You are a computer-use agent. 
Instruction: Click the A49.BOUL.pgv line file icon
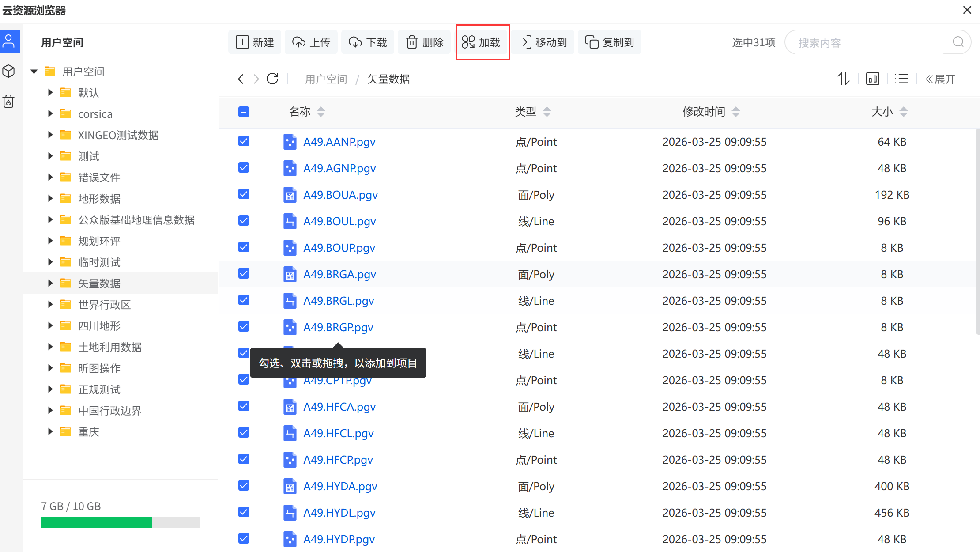(x=290, y=221)
